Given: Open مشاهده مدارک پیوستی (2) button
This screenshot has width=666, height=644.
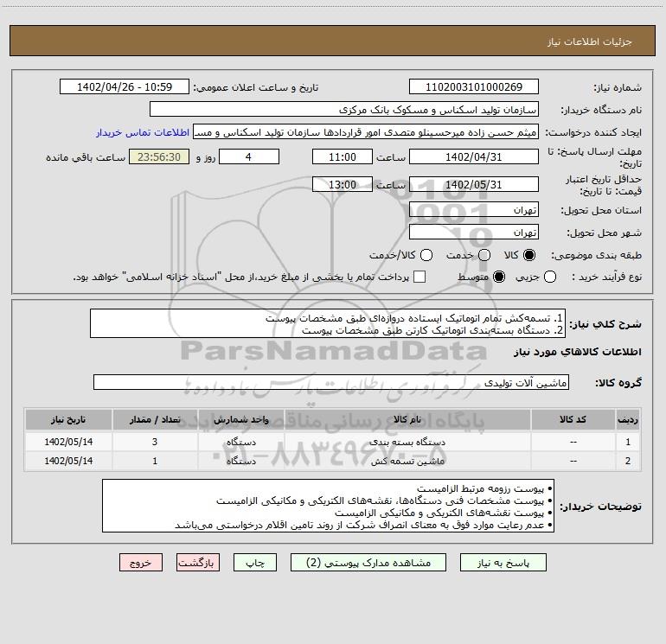Looking at the screenshot, I should pyautogui.click(x=368, y=563).
